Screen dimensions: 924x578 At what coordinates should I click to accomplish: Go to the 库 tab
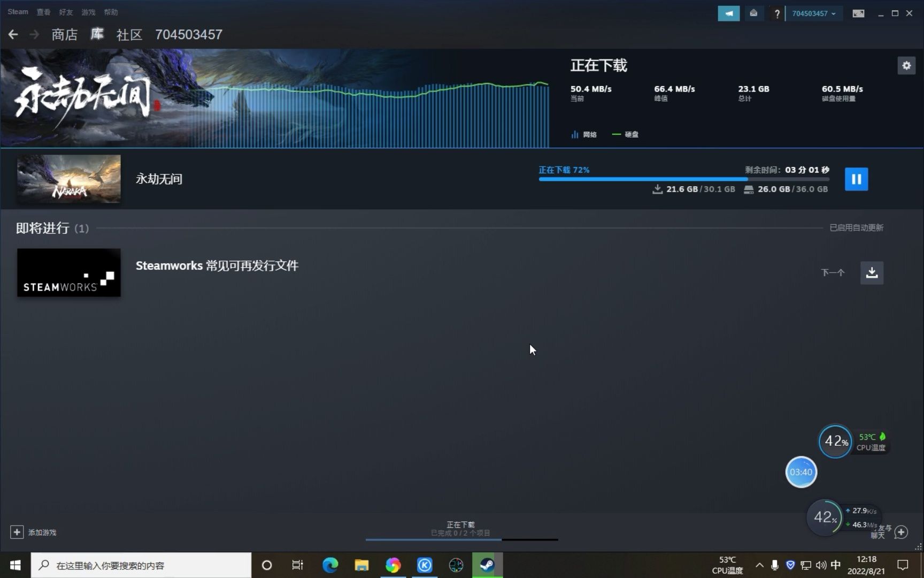pos(97,35)
